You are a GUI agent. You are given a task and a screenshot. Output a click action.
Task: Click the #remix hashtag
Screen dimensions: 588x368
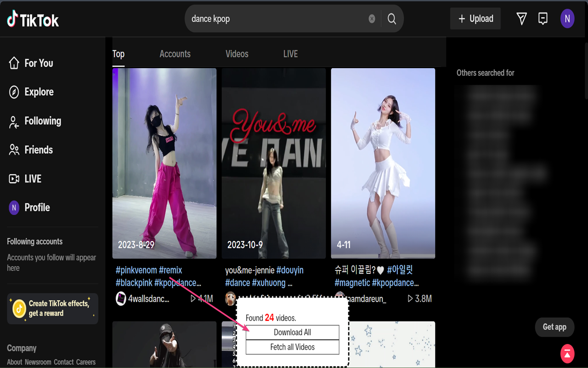click(170, 270)
